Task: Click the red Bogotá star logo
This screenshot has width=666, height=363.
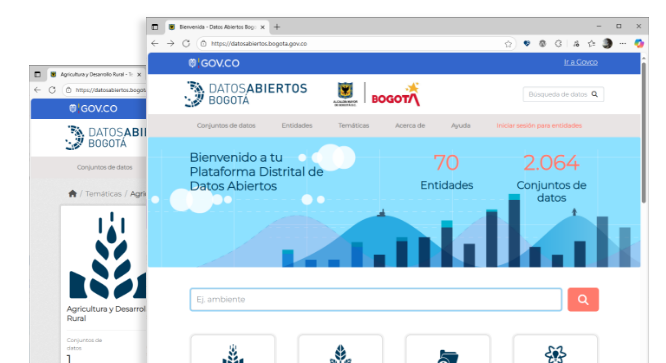Action: pos(396,94)
